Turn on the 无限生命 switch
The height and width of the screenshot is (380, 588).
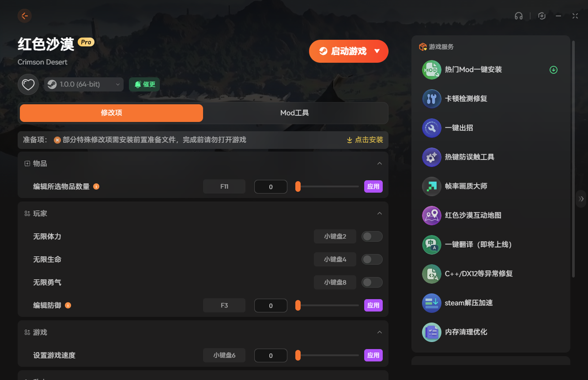[x=372, y=259]
